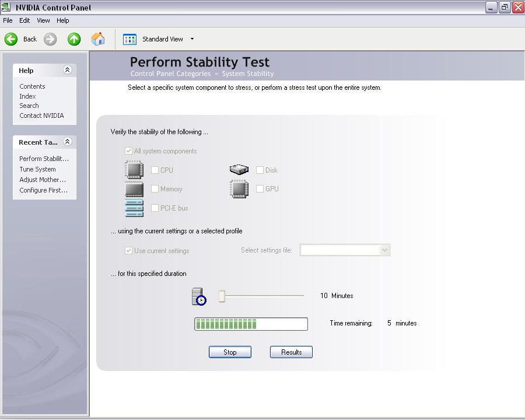
Task: Click the Standard View grid icon
Action: pos(129,39)
